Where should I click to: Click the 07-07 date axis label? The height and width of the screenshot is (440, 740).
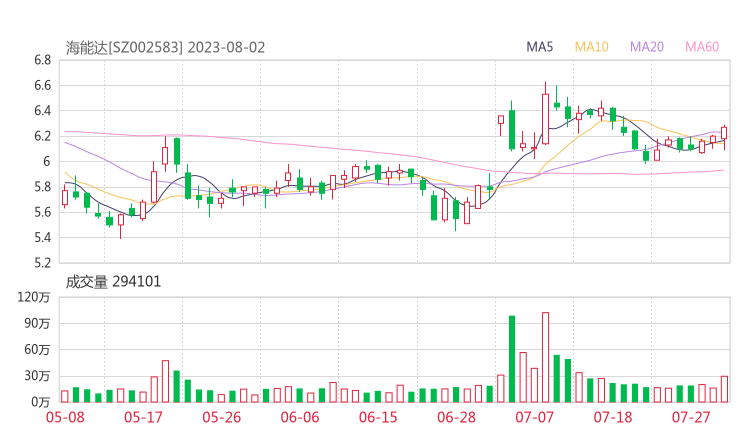coord(535,417)
